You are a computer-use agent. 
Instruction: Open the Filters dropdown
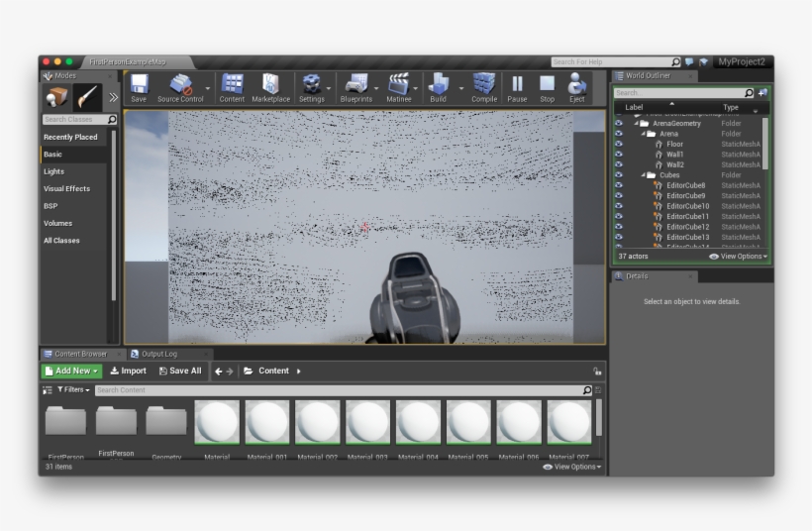coord(73,389)
